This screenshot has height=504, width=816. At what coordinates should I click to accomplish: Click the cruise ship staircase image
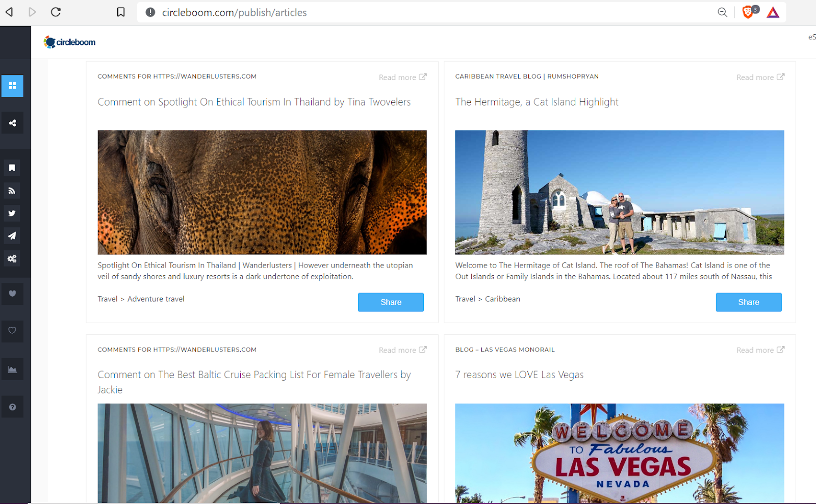[262, 453]
